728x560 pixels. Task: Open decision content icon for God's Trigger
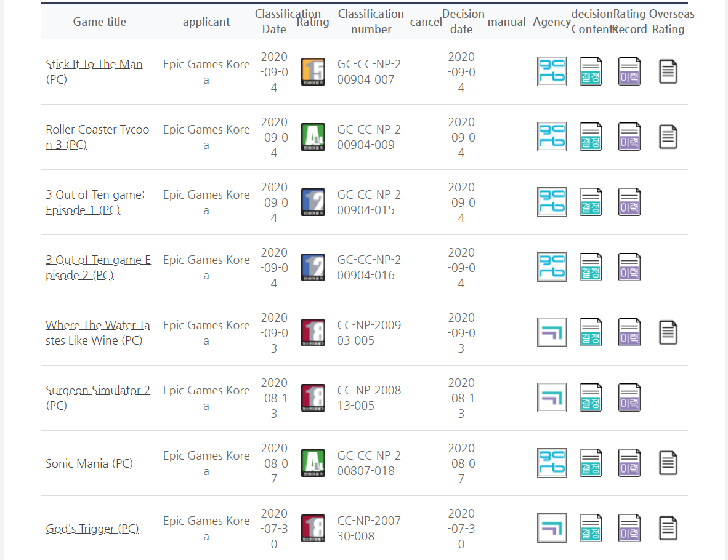[591, 529]
